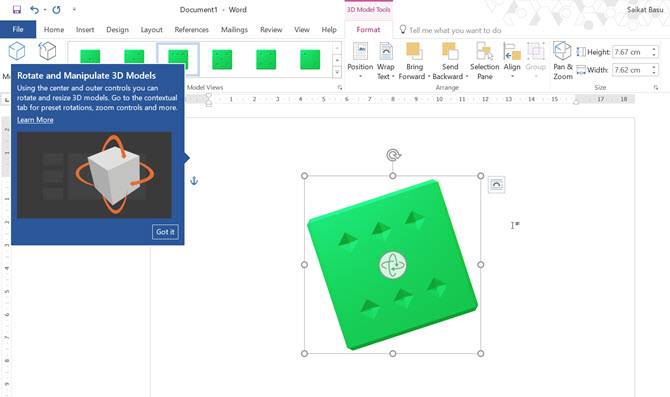Select the fourth 3D model view thumbnail

[x=222, y=59]
